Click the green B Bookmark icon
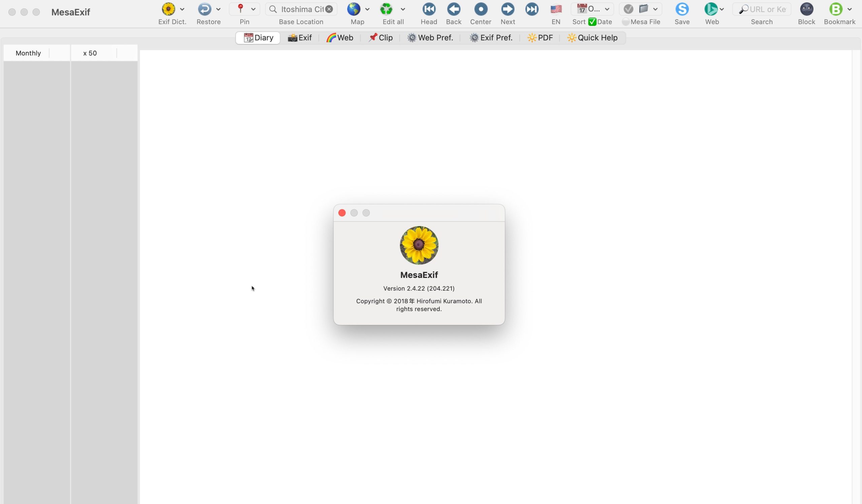 click(x=836, y=9)
